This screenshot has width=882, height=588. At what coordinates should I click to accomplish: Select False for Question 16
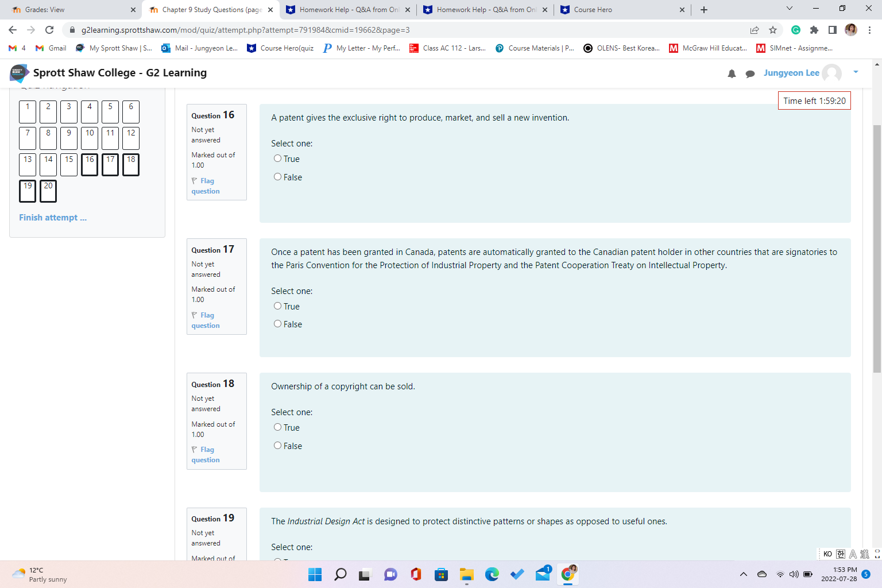coord(277,177)
